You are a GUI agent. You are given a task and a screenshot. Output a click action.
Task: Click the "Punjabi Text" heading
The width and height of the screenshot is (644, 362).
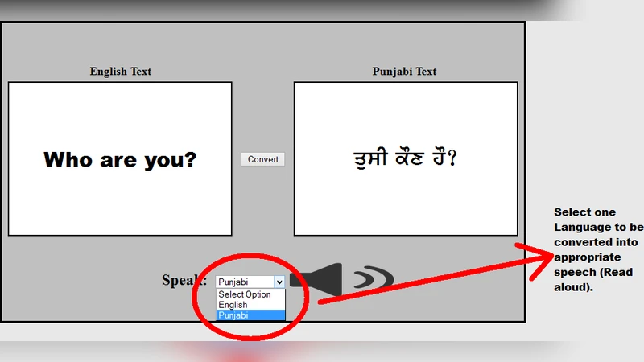pyautogui.click(x=404, y=72)
